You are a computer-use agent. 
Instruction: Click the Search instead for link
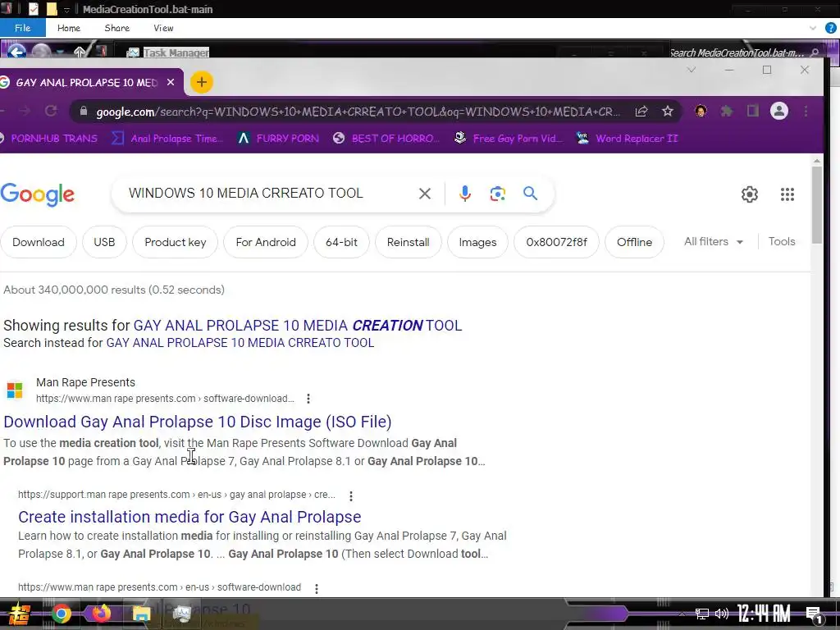pyautogui.click(x=240, y=343)
